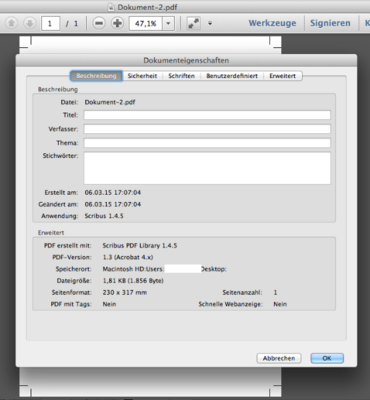The width and height of the screenshot is (370, 400).
Task: Go to previous page using up arrow icon
Action: [12, 23]
